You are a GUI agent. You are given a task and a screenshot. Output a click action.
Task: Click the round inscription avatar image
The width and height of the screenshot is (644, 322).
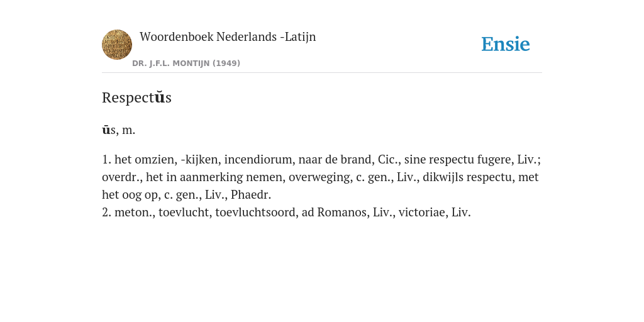point(117,45)
